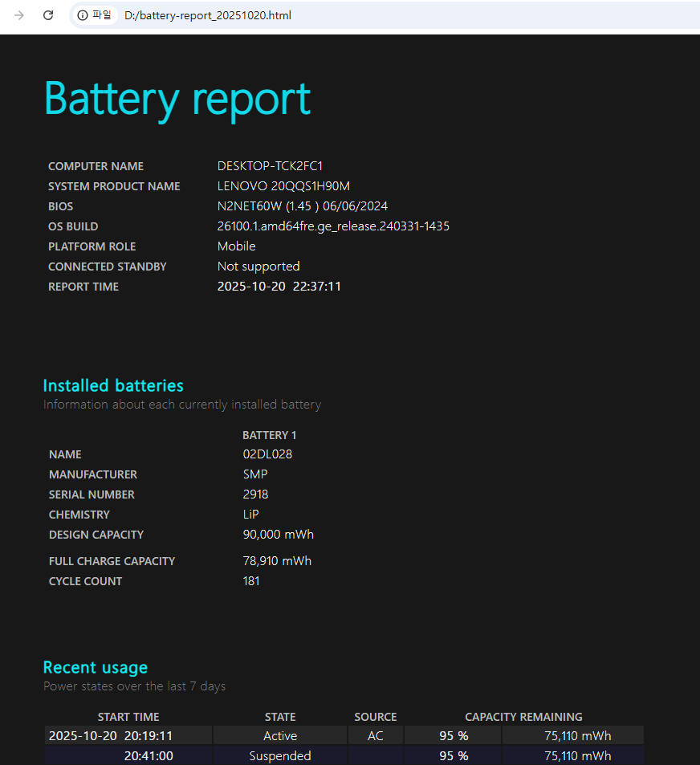Select the Active state cell in usage table
This screenshot has width=700, height=765.
click(x=280, y=736)
